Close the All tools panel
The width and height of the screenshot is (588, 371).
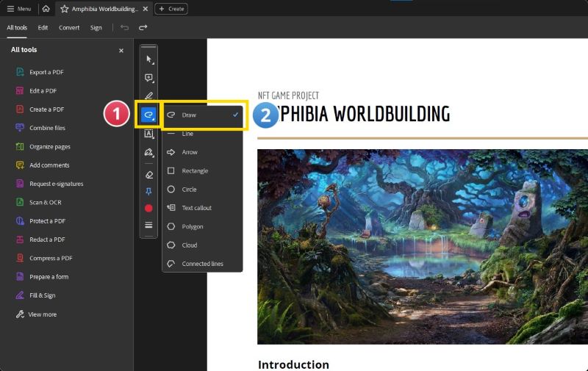pyautogui.click(x=121, y=51)
